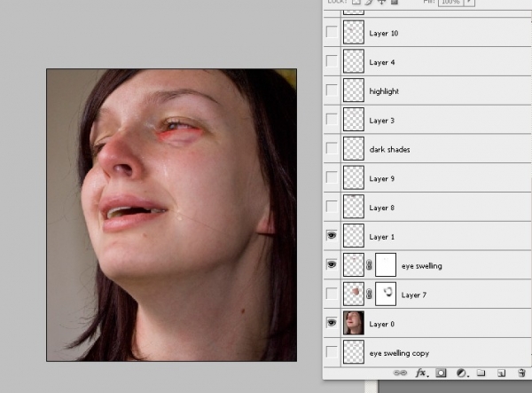Show Layer 10 visibility box
Image resolution: width=532 pixels, height=393 pixels.
coord(332,32)
